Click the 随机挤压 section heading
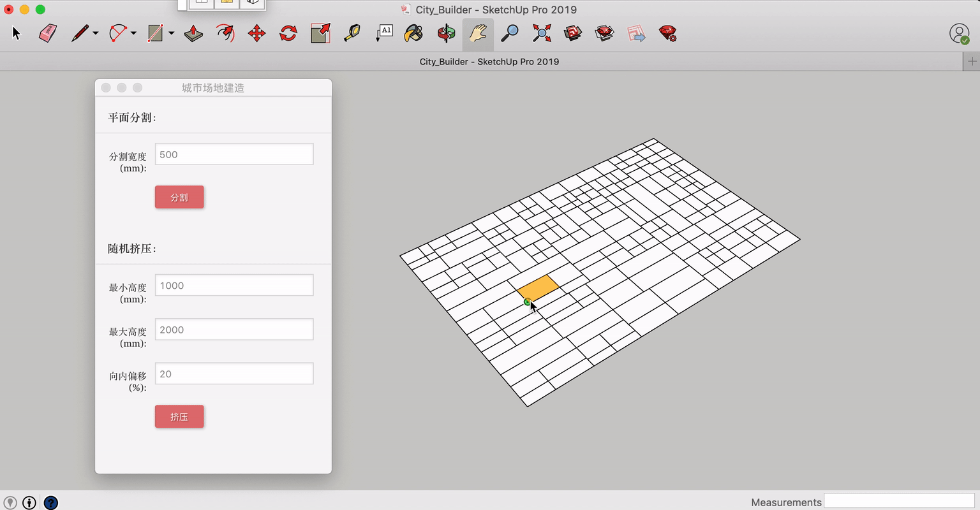Viewport: 980px width, 510px height. click(x=132, y=249)
